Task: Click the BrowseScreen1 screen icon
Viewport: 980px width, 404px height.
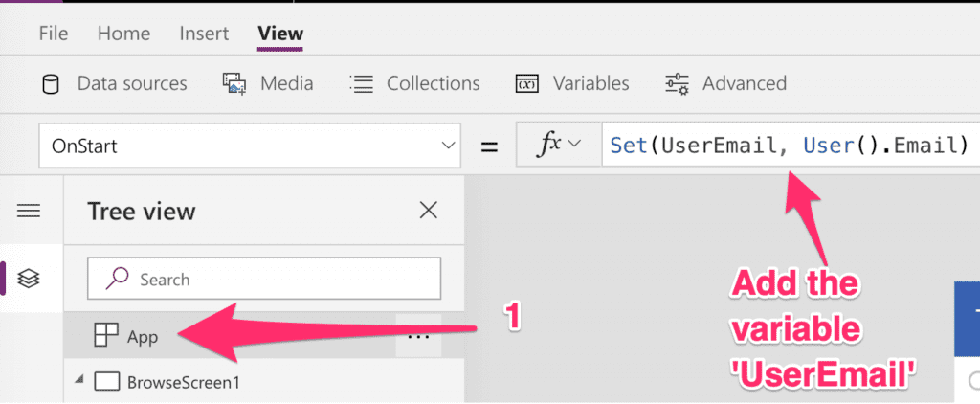Action: [107, 381]
